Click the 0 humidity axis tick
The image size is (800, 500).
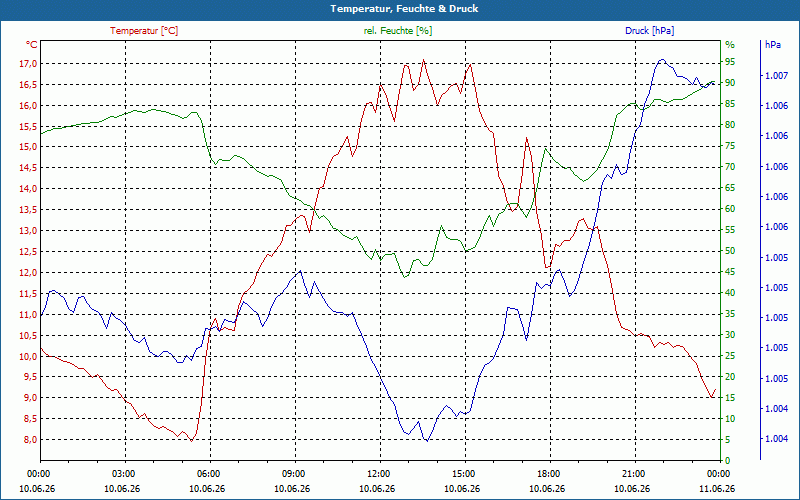[728, 461]
